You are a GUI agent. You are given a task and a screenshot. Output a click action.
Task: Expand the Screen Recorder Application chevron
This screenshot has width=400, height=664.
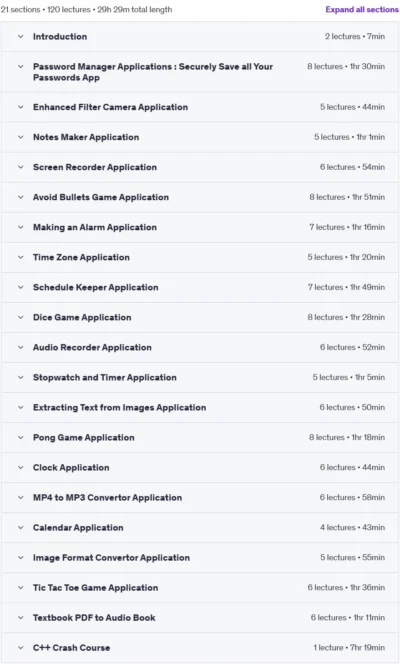coord(20,167)
